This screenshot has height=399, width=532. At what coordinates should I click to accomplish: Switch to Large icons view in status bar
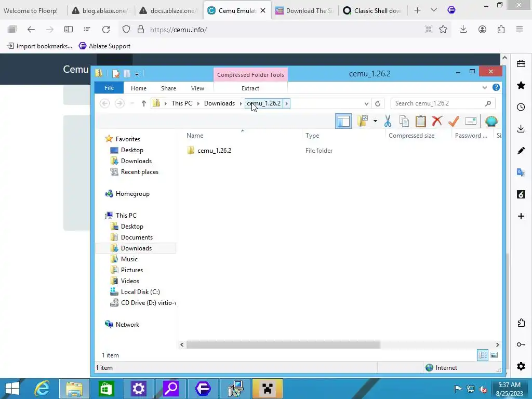494,355
